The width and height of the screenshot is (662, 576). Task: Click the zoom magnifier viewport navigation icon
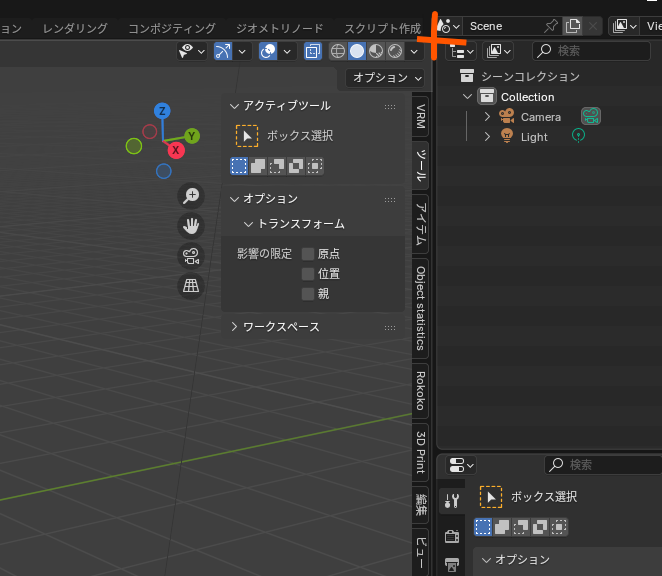point(191,196)
